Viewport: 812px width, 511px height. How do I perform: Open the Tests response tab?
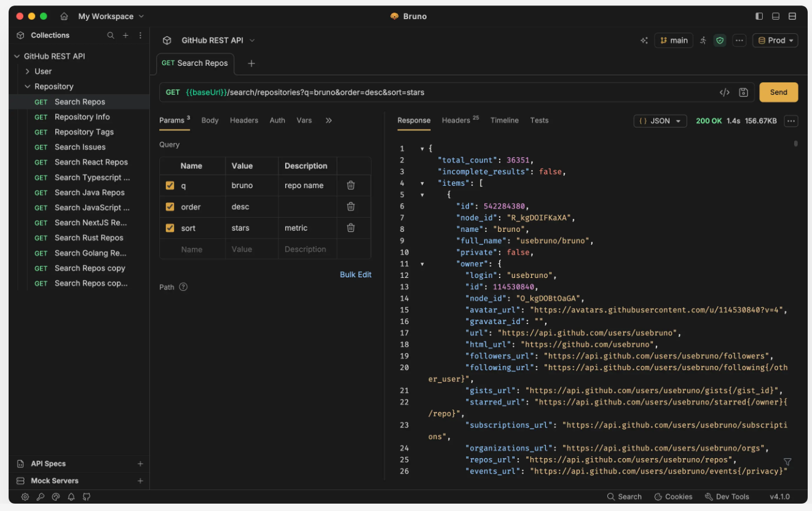pos(539,121)
